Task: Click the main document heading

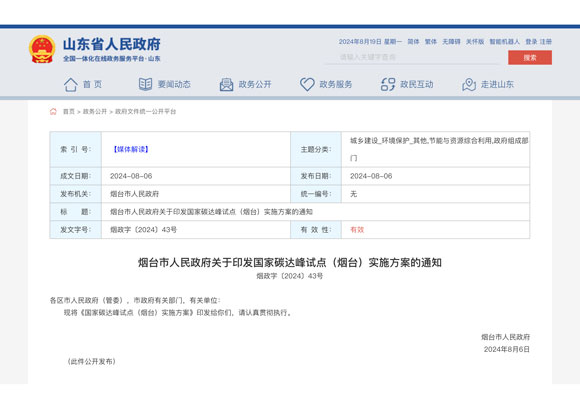Action: (290, 263)
